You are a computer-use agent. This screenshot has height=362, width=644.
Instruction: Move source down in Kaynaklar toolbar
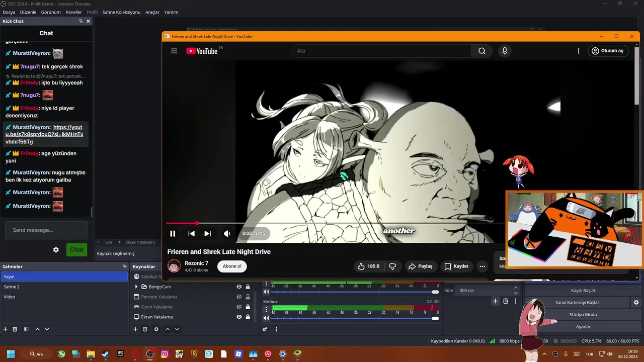(x=177, y=329)
